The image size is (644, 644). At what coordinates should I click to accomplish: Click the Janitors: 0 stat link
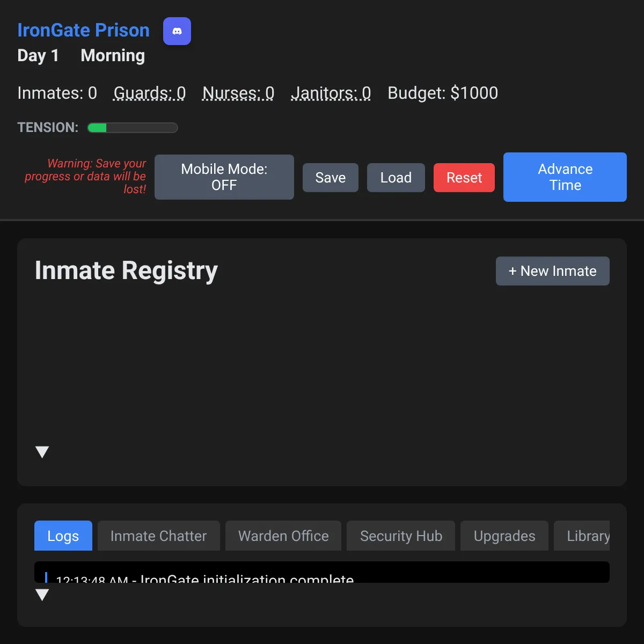(331, 93)
